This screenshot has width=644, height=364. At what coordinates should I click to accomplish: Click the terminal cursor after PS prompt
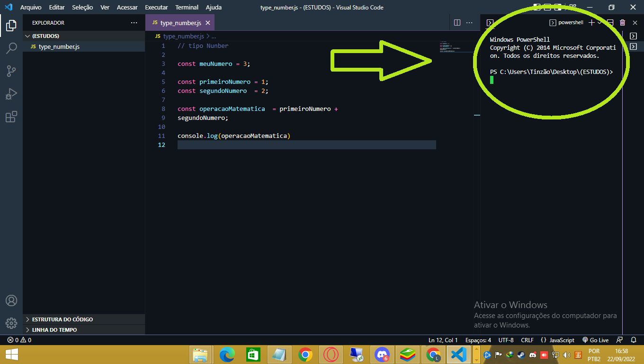pyautogui.click(x=492, y=80)
